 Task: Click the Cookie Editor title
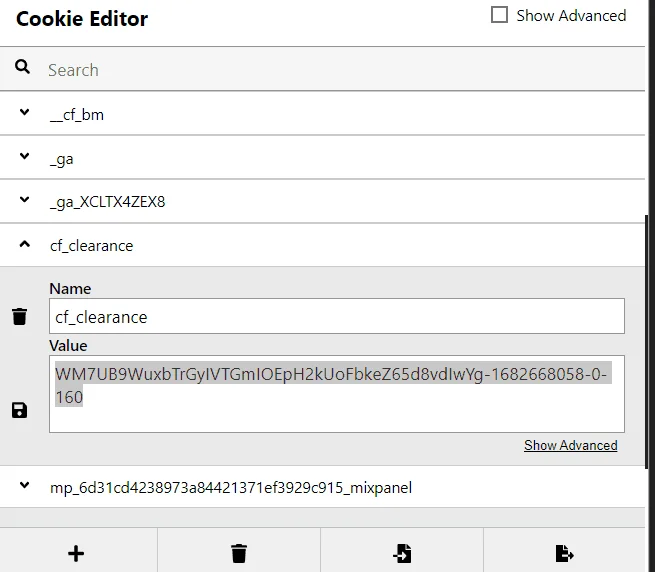(82, 19)
